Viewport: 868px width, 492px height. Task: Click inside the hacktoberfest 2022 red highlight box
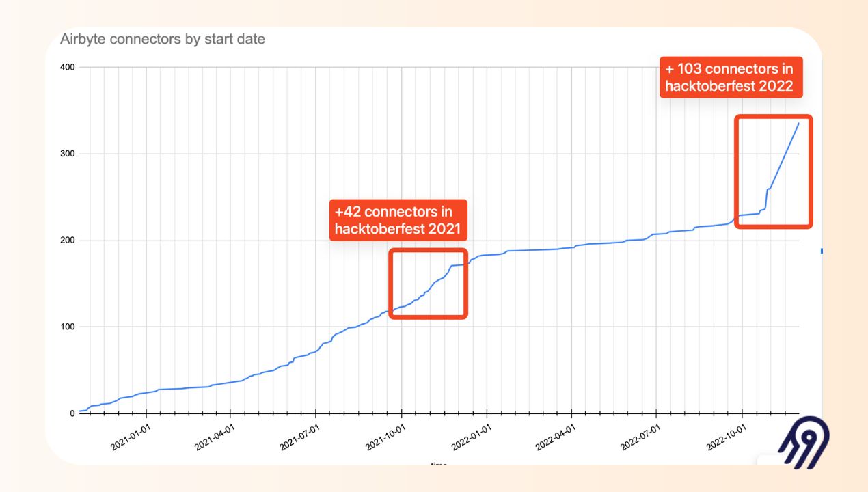click(773, 172)
